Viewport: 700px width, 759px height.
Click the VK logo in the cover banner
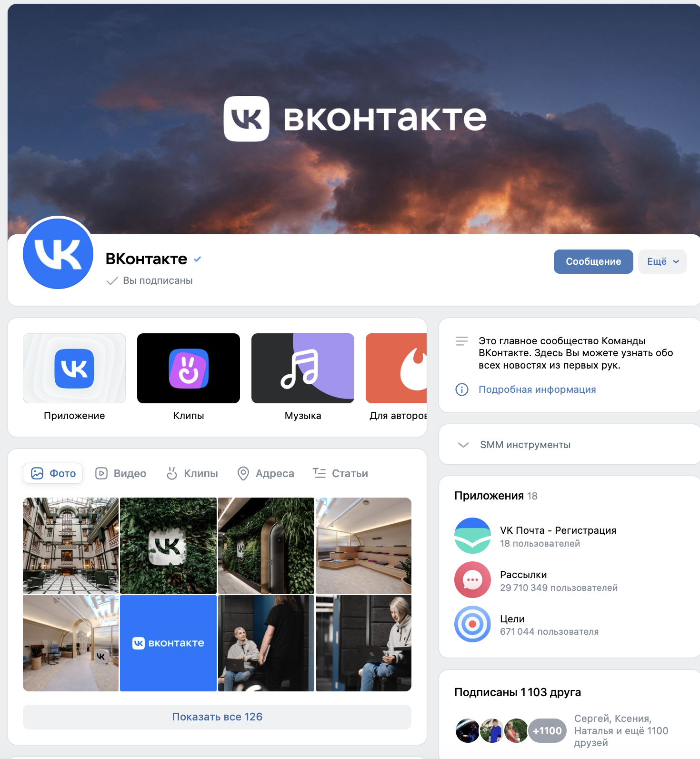coord(247,119)
